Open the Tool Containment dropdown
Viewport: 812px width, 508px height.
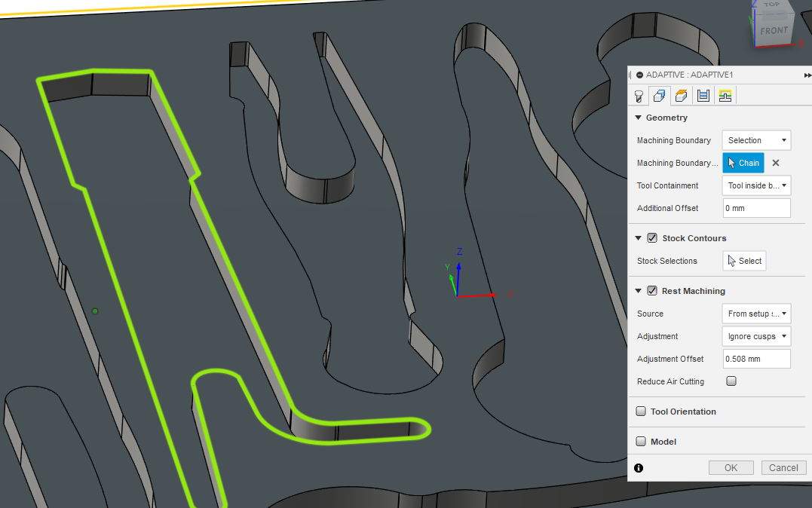click(756, 185)
